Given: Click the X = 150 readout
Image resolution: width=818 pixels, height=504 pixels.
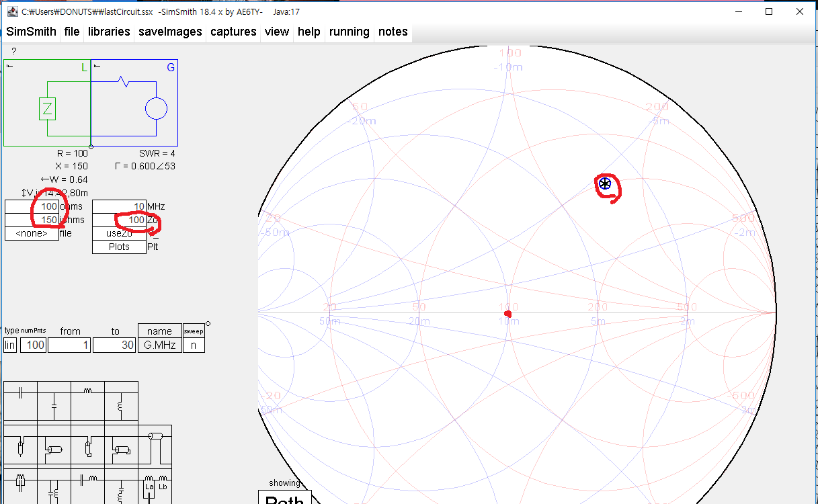Looking at the screenshot, I should point(71,166).
